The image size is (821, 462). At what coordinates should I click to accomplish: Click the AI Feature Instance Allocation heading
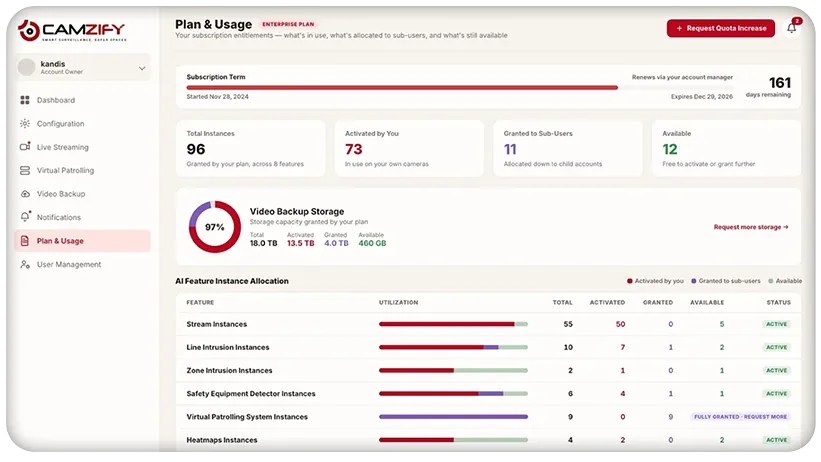click(x=232, y=281)
